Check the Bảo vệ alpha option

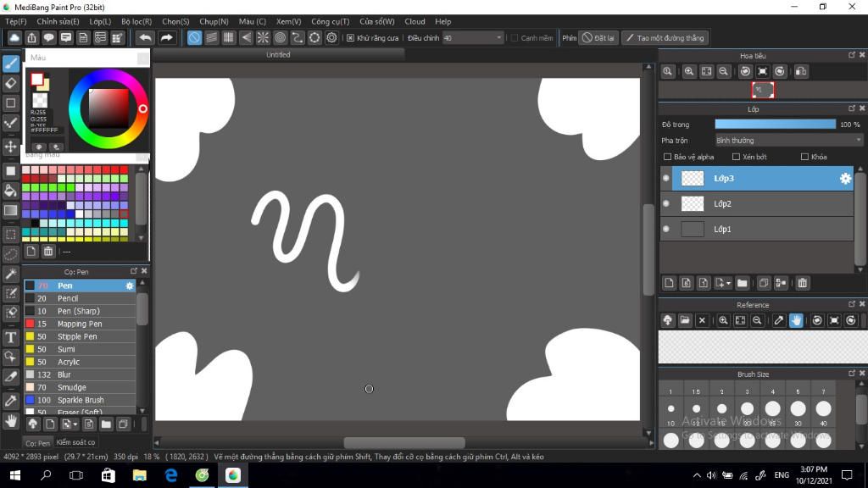coord(667,157)
